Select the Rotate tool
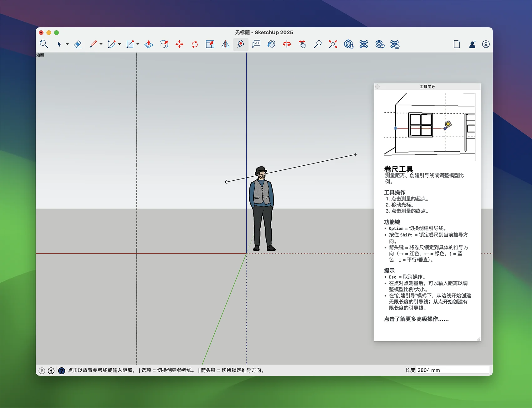 coord(195,44)
